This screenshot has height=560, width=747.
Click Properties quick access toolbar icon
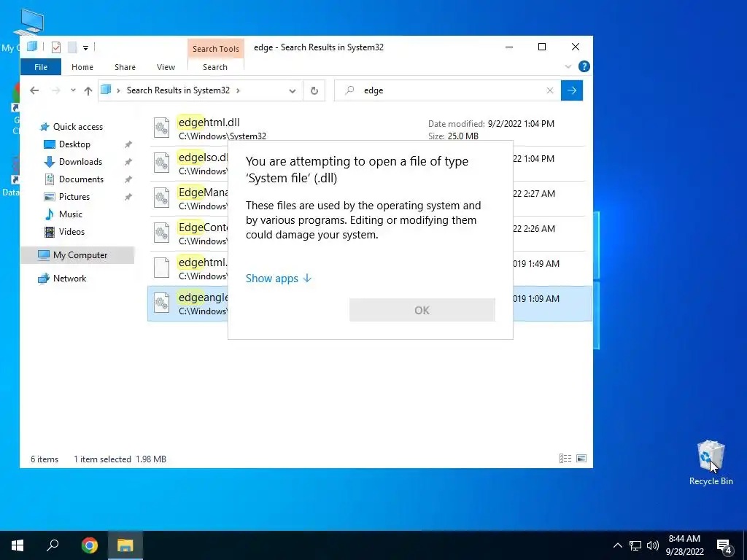click(x=56, y=47)
